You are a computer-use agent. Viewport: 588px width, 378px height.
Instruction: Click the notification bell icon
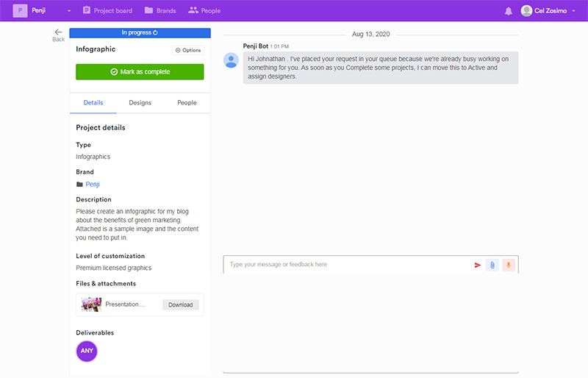click(509, 11)
